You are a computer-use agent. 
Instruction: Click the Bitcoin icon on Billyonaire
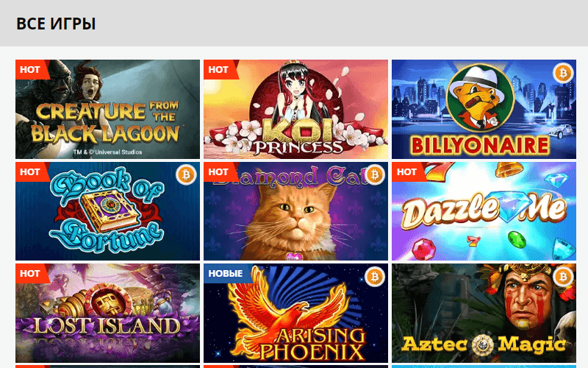click(x=563, y=73)
